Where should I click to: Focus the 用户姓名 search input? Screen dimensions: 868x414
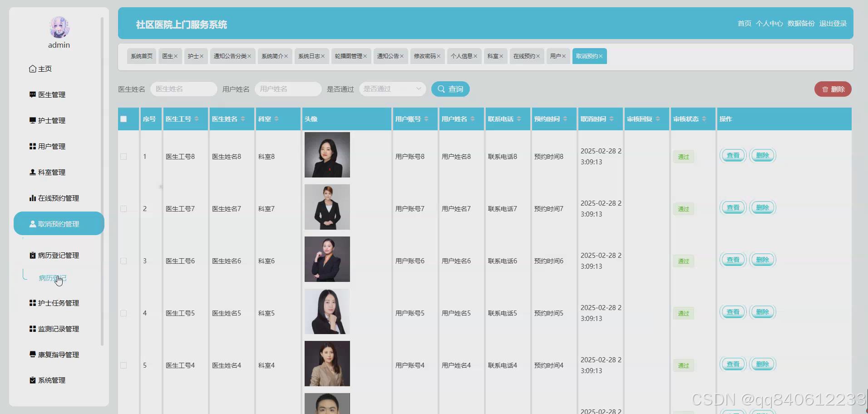288,89
